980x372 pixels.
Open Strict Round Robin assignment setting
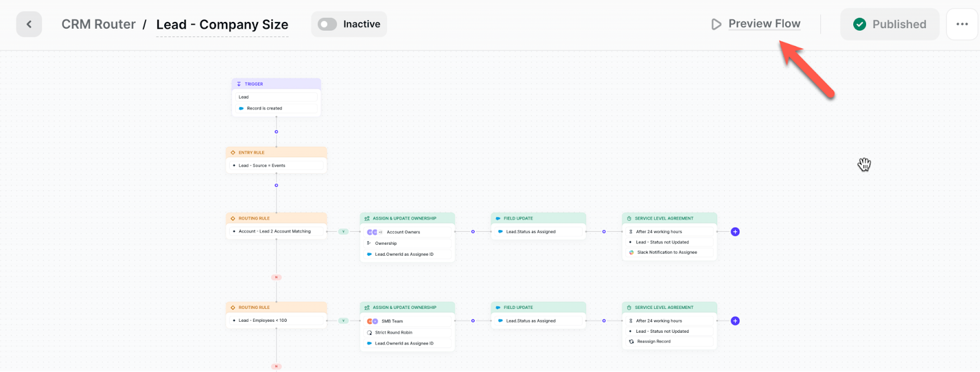point(407,333)
